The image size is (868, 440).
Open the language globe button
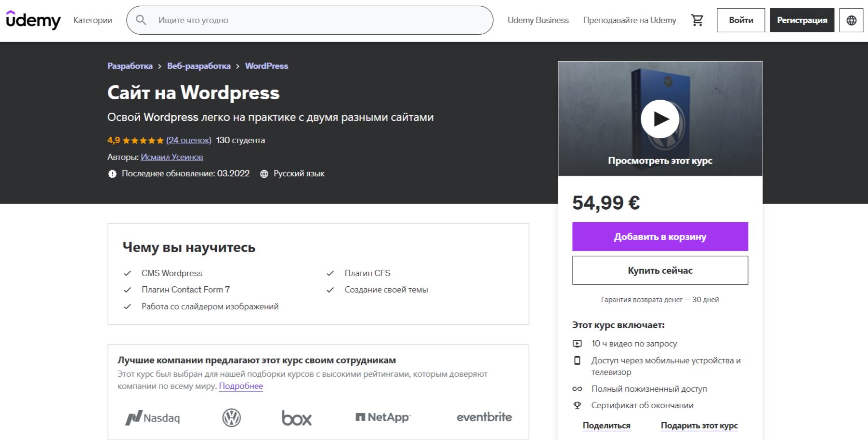851,20
